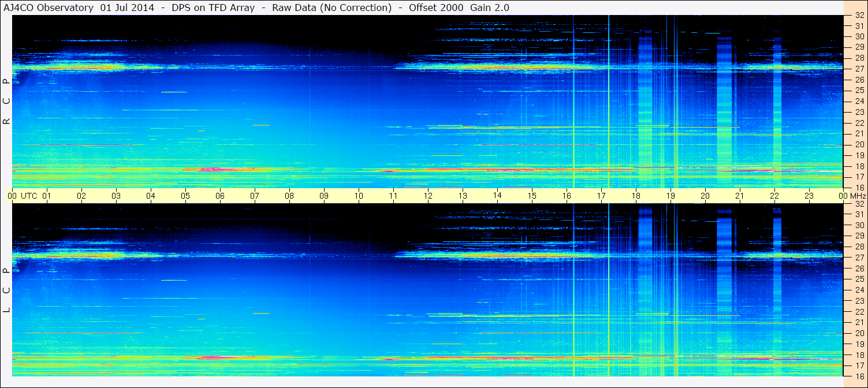Click the 16 MHz label of LCP panel

(859, 375)
